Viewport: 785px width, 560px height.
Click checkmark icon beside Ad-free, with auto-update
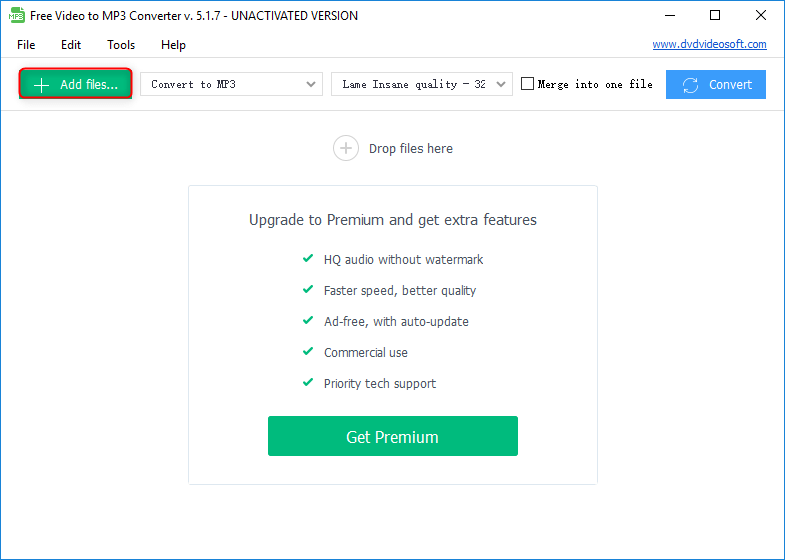308,320
